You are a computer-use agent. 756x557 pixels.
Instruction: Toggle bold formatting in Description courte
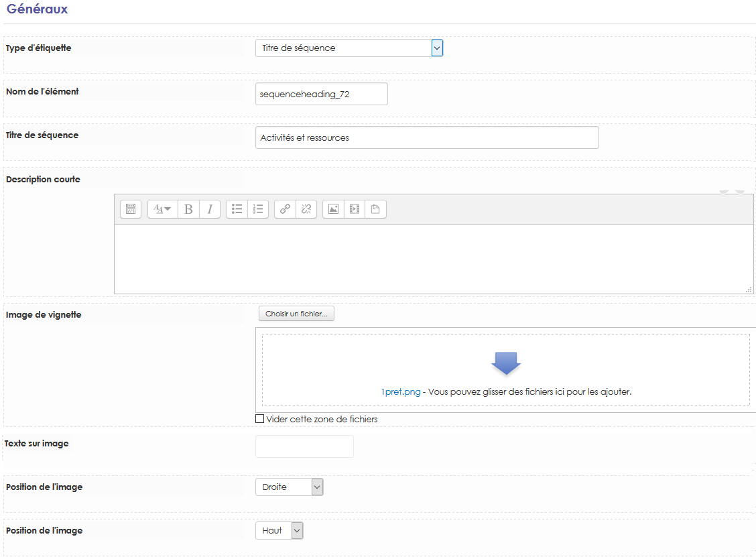pyautogui.click(x=188, y=209)
